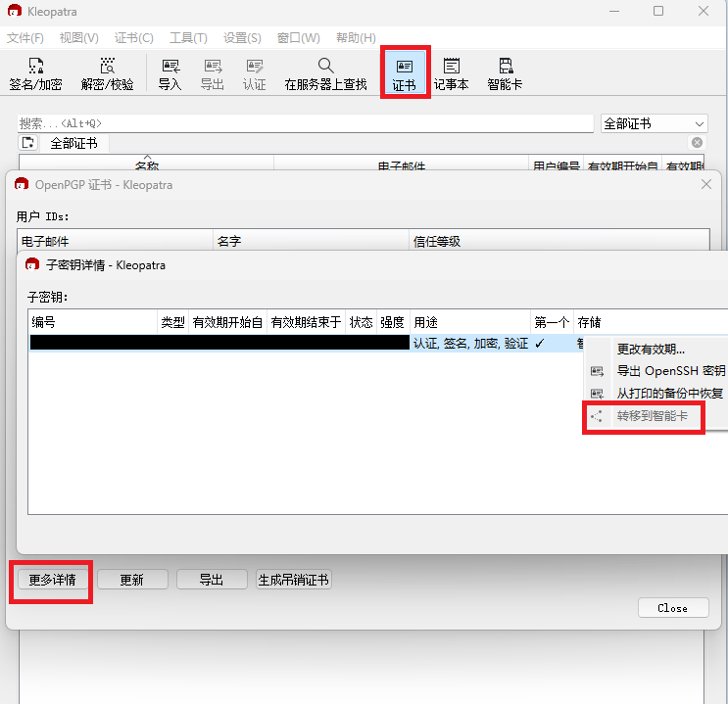Click the restore from backup icon in the context menu

pyautogui.click(x=597, y=394)
